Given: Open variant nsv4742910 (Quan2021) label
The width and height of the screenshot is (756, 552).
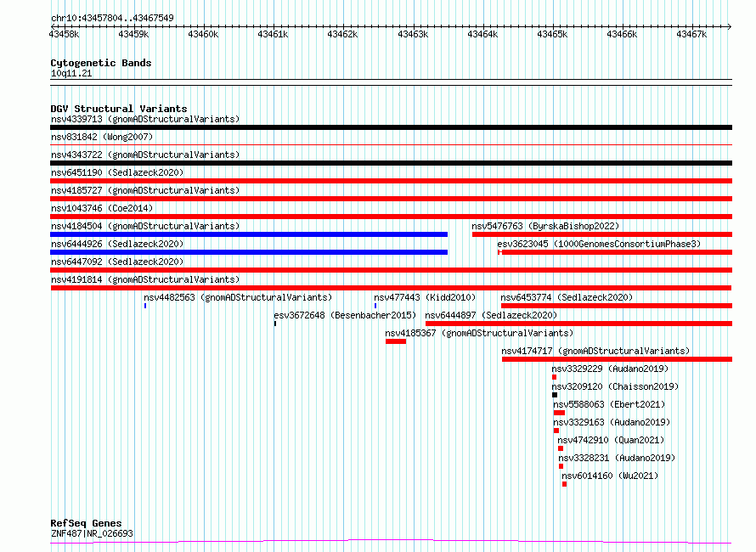Looking at the screenshot, I should [x=611, y=440].
